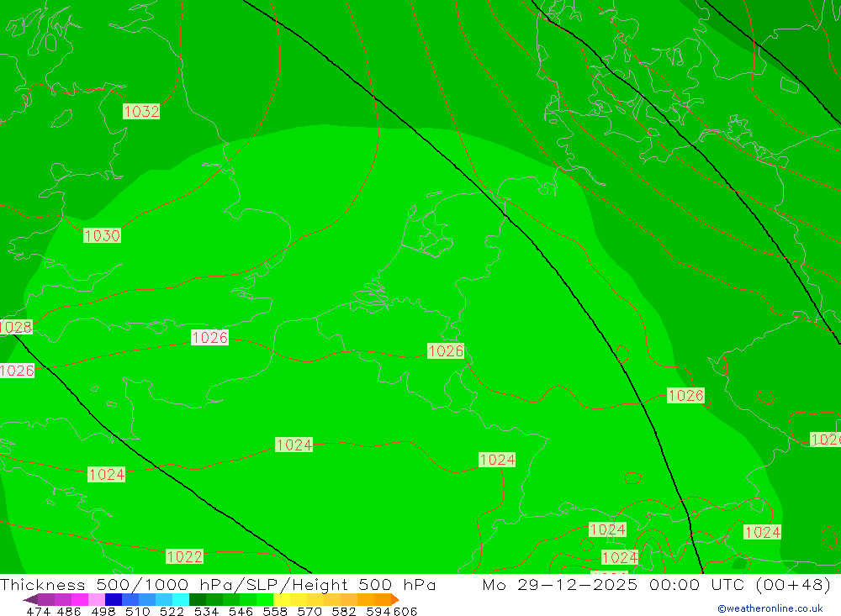This screenshot has height=616, width=841.
Task: Pick the bright yellow legend swatch
Action: (282, 599)
